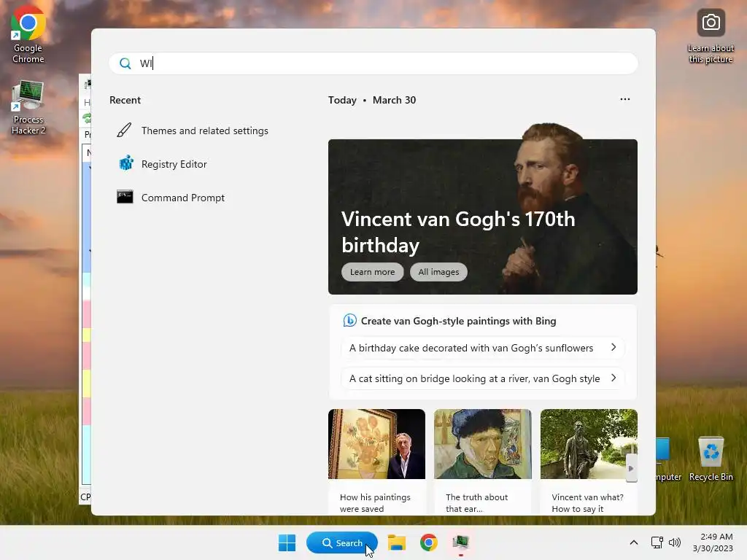Click the Search button in taskbar
This screenshot has width=747, height=560.
click(342, 542)
